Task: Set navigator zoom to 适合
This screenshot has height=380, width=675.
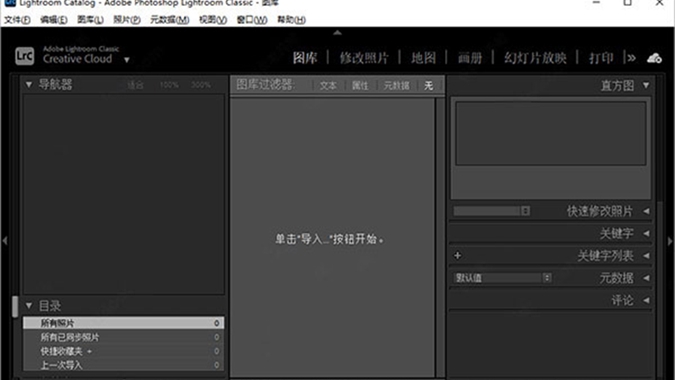Action: [135, 85]
